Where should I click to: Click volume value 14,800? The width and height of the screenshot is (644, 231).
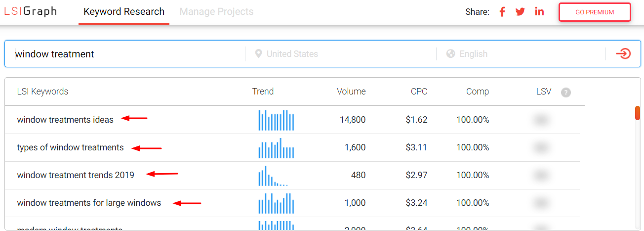coord(353,120)
